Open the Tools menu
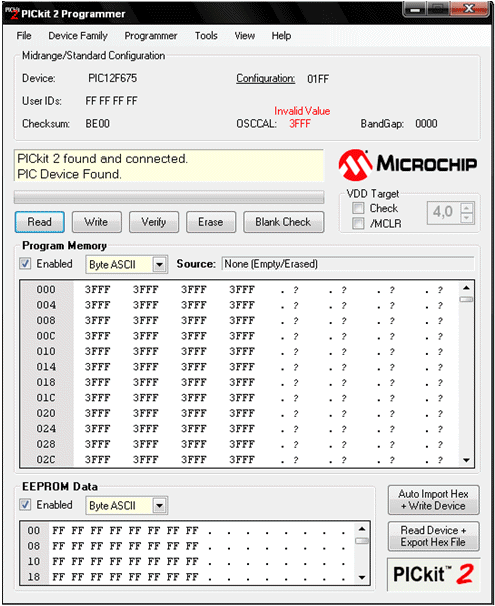Viewport: 495px width, 606px height. [x=206, y=36]
